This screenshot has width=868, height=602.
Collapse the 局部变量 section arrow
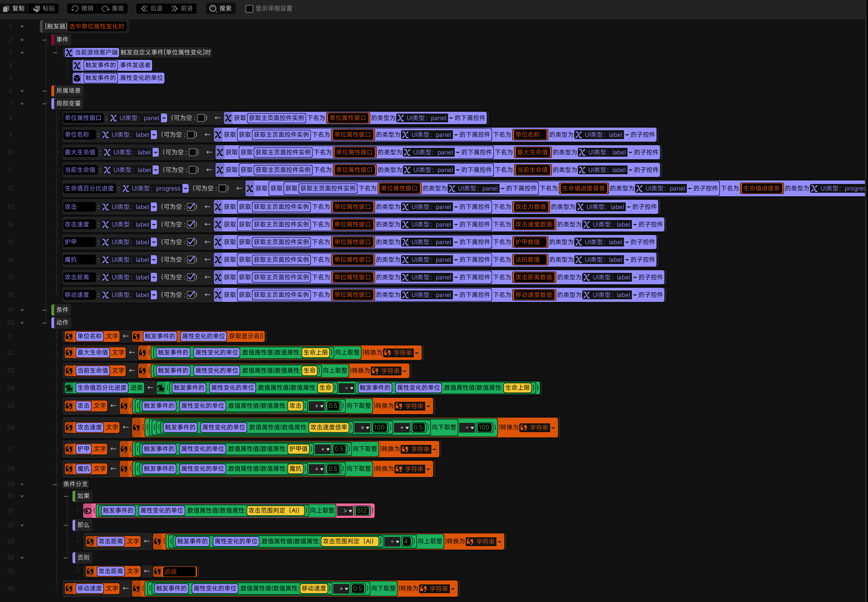tap(22, 103)
